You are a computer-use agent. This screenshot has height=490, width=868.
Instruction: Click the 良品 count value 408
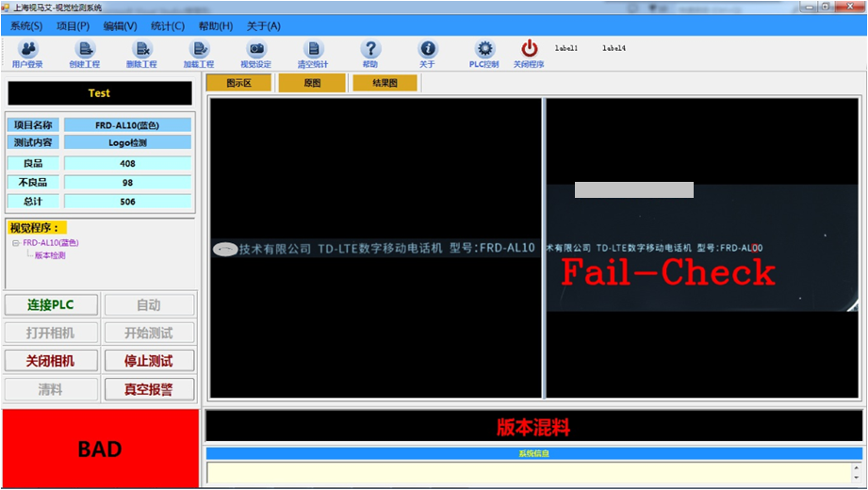pyautogui.click(x=127, y=163)
